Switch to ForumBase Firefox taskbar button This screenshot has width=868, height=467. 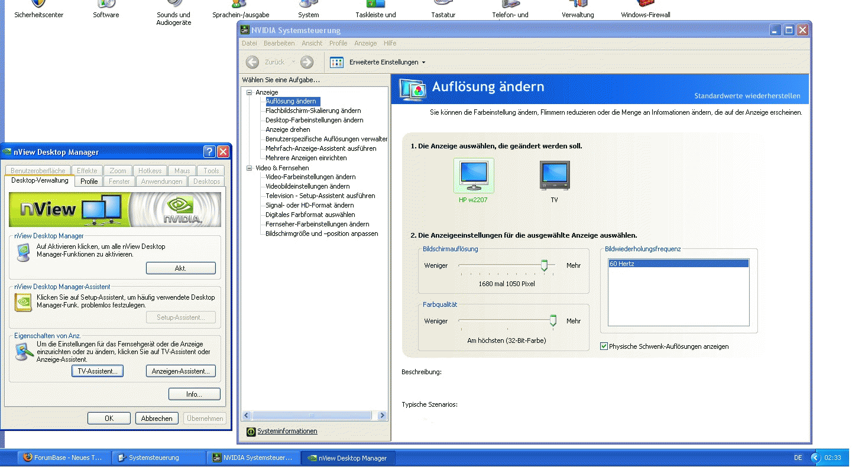pos(62,458)
